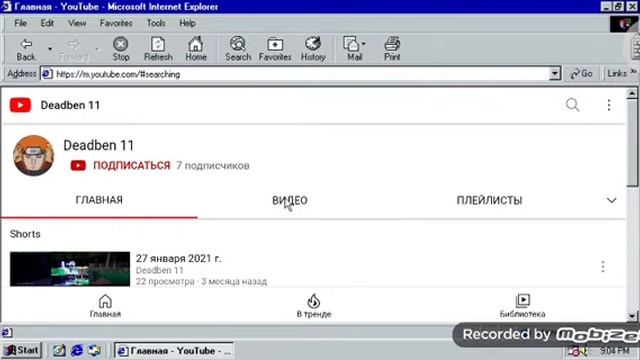The width and height of the screenshot is (640, 360).
Task: Open the Help menu
Action: pos(187,23)
